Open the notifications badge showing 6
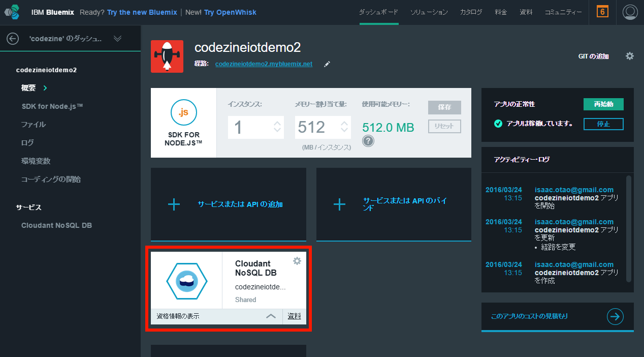This screenshot has width=644, height=357. [602, 12]
